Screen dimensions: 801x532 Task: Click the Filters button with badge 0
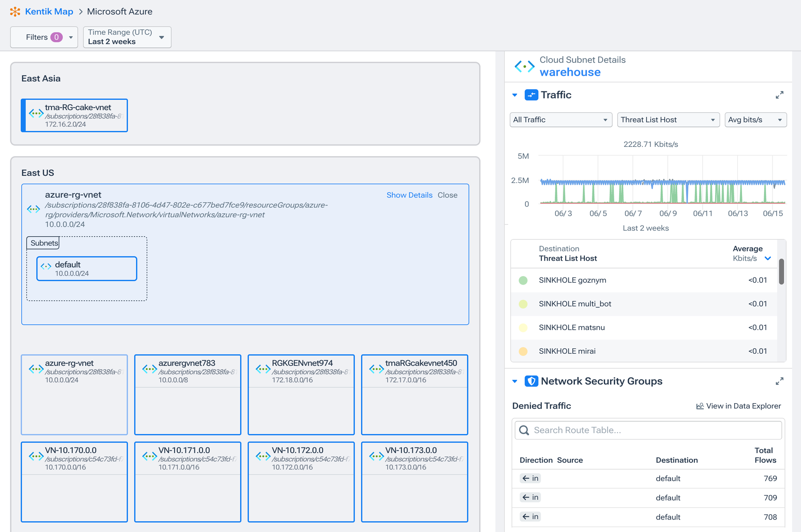pos(44,37)
